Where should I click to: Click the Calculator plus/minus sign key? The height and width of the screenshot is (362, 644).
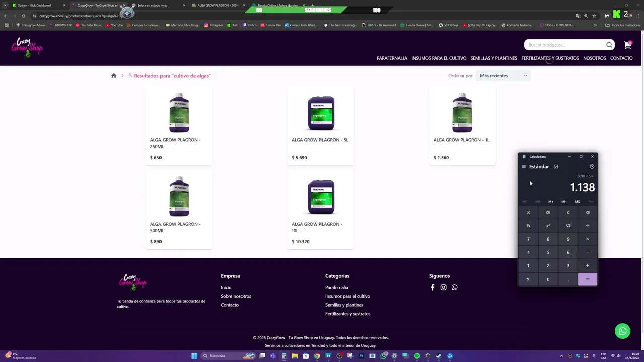(528, 279)
